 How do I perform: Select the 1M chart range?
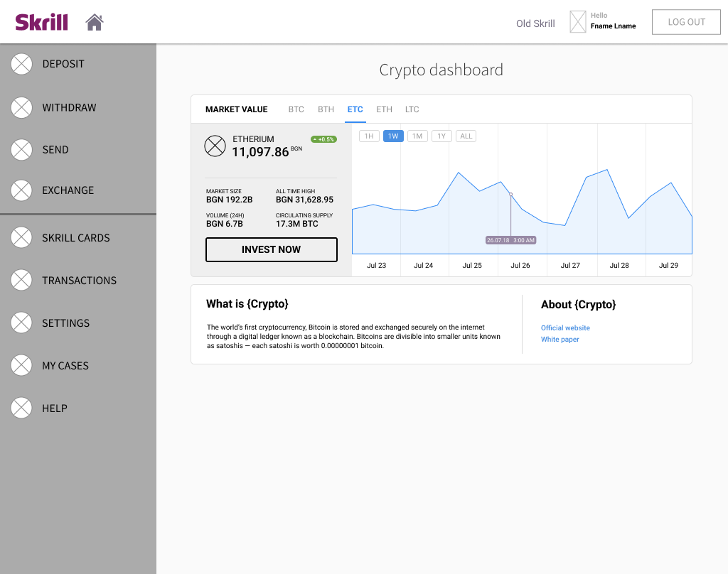click(417, 136)
